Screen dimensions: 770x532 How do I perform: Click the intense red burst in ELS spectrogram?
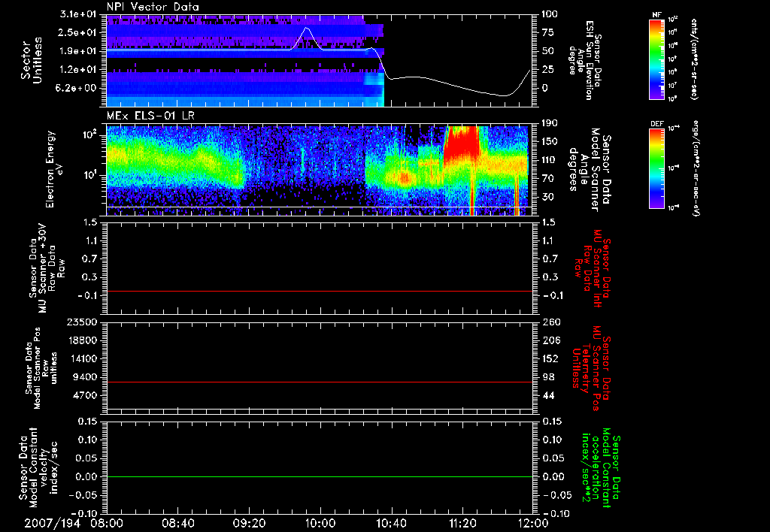tap(462, 144)
